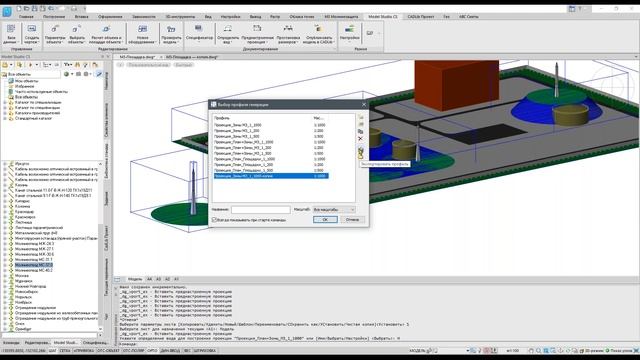Click the green globe icon in panel
The image size is (640, 360).
[x=66, y=74]
